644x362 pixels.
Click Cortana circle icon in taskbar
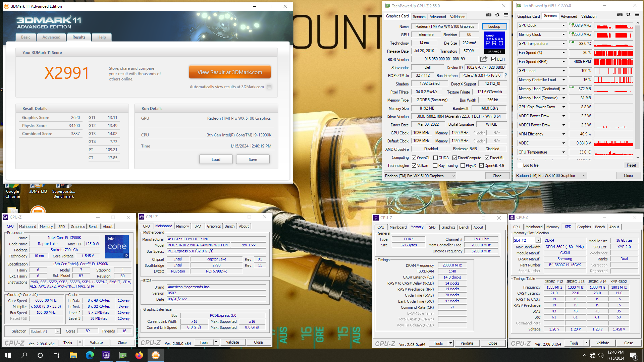tap(40, 355)
